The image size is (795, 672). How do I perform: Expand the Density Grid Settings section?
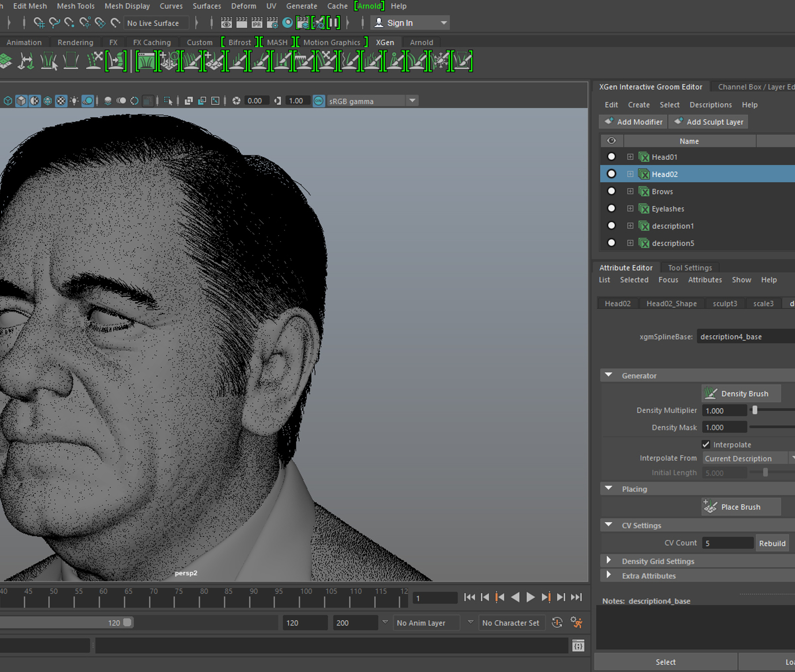[x=609, y=560]
